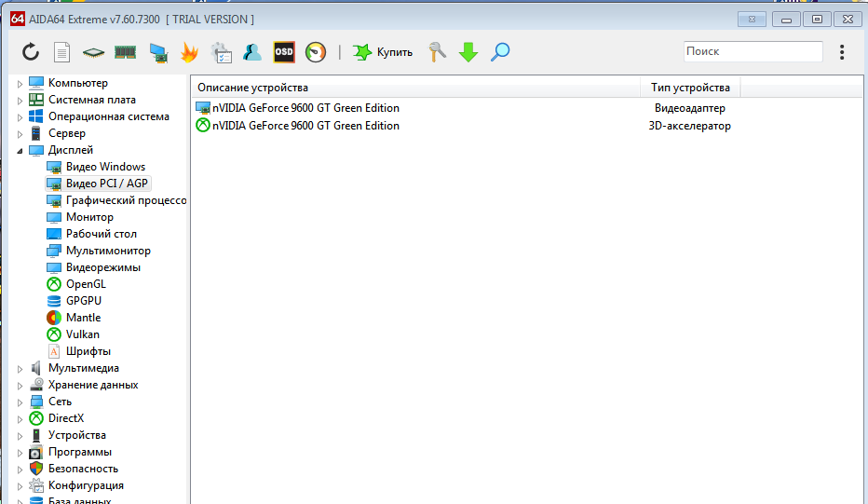Click the Мультимедиа speaker icon
Image resolution: width=868 pixels, height=504 pixels.
coord(36,368)
